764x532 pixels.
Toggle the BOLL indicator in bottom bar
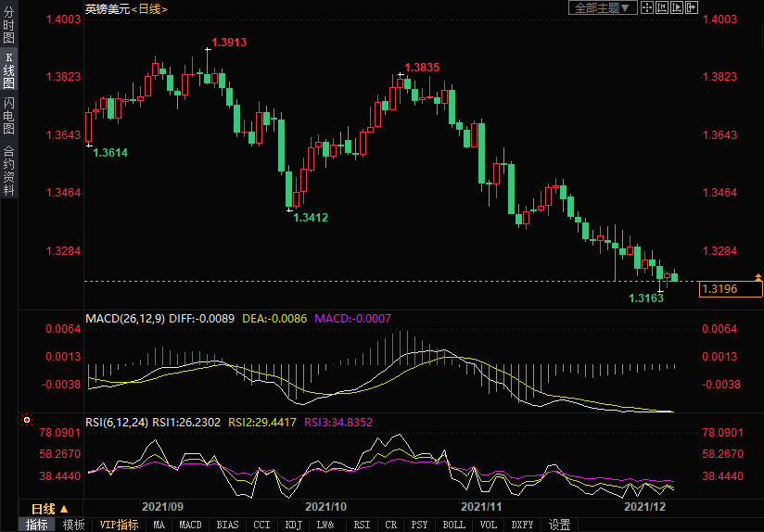453,525
